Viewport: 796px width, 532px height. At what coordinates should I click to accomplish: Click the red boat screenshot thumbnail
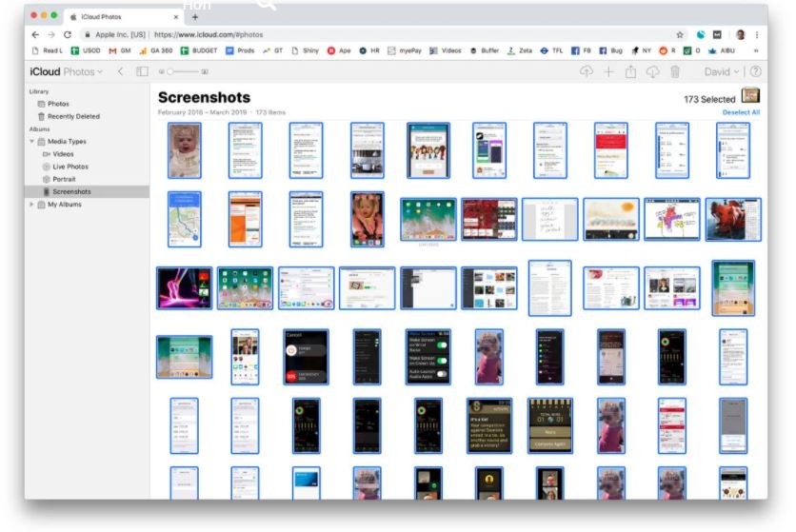pos(733,219)
